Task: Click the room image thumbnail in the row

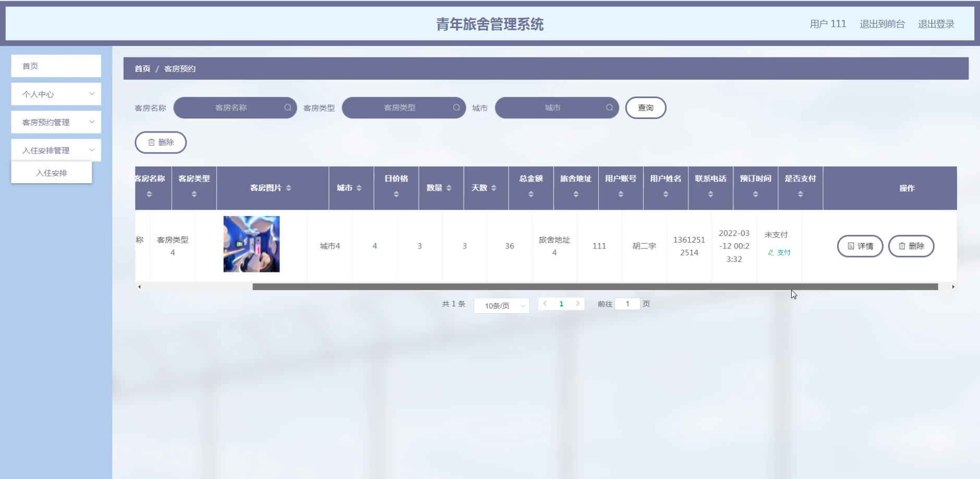Action: [251, 244]
